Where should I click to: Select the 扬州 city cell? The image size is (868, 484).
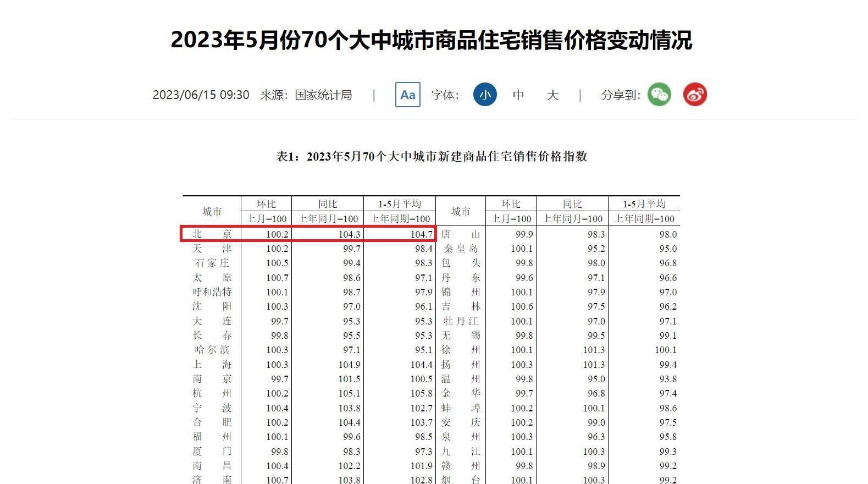(x=461, y=364)
